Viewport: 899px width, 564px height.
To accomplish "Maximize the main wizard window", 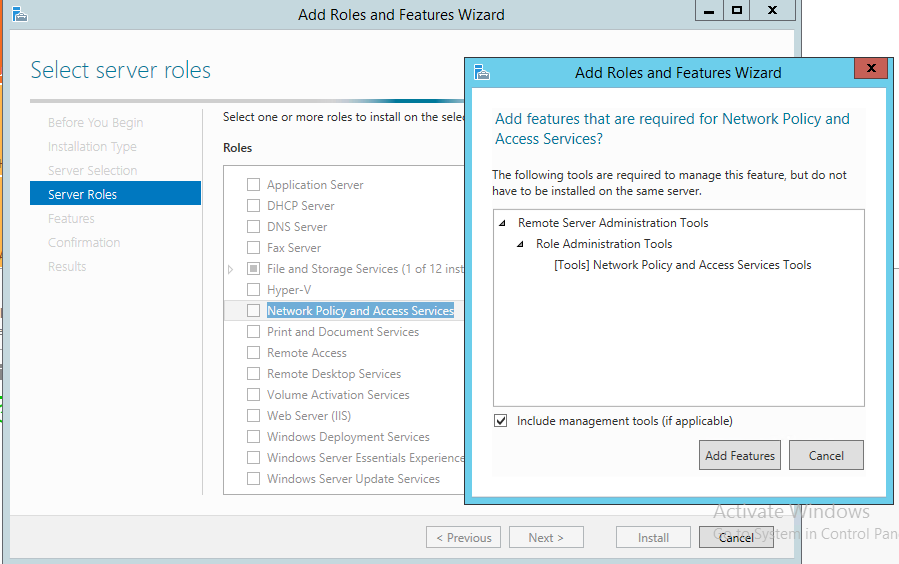I will [737, 10].
